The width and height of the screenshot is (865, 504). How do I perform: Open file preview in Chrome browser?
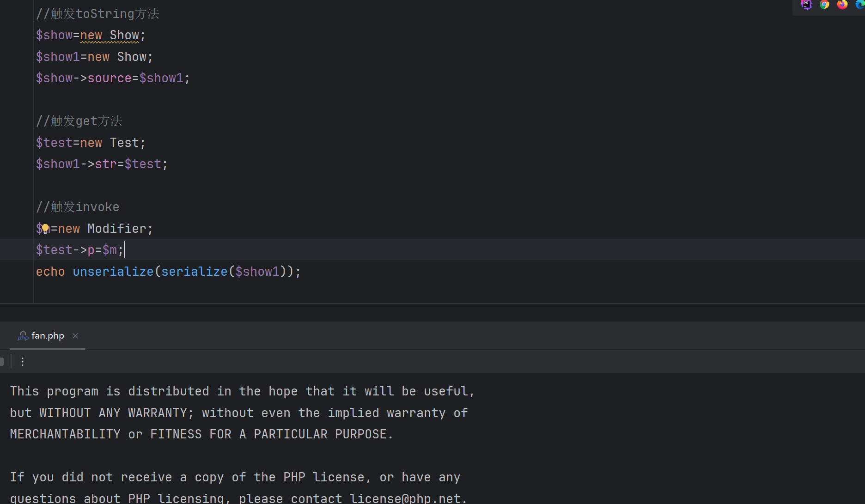(x=824, y=5)
